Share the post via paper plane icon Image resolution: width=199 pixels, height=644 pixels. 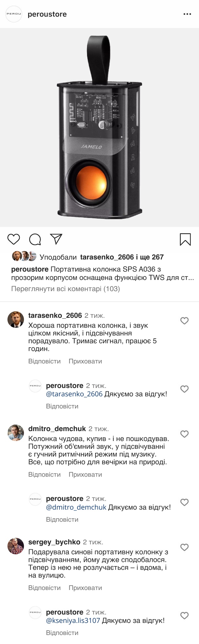[x=56, y=239]
